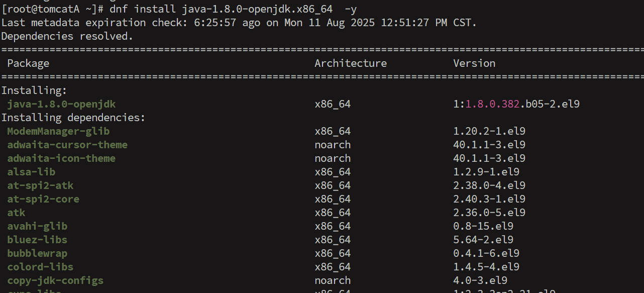
Task: Click the 'Installing dependencies:' heading
Action: click(x=73, y=118)
